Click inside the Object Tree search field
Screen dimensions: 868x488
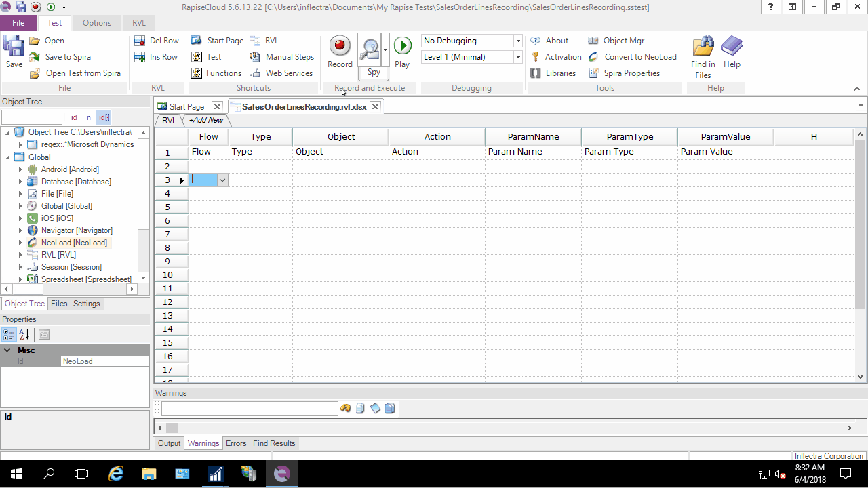pos(32,117)
